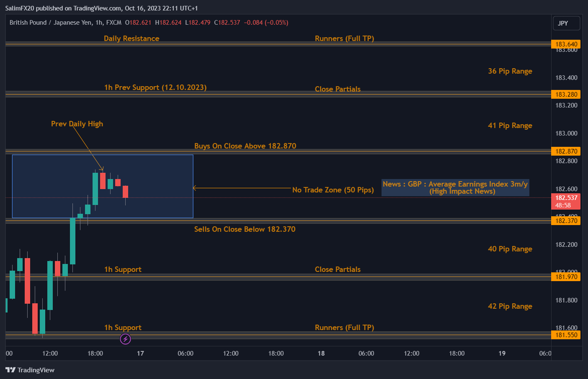Select the Prev Daily High arrow annotation
Viewport: 588px width, 379px height.
coord(88,147)
